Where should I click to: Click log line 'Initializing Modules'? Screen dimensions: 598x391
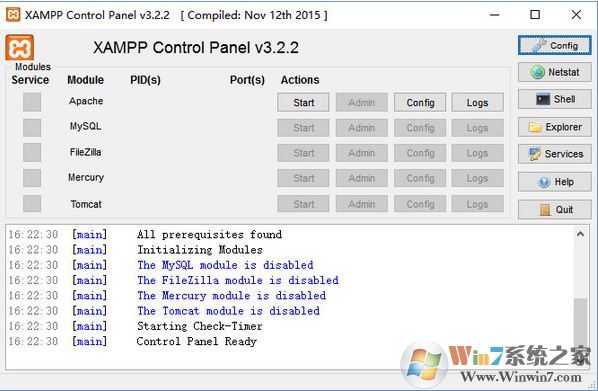200,250
